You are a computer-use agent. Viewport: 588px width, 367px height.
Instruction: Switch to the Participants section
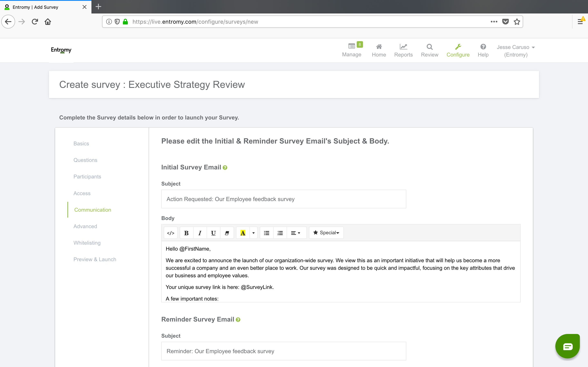(87, 176)
